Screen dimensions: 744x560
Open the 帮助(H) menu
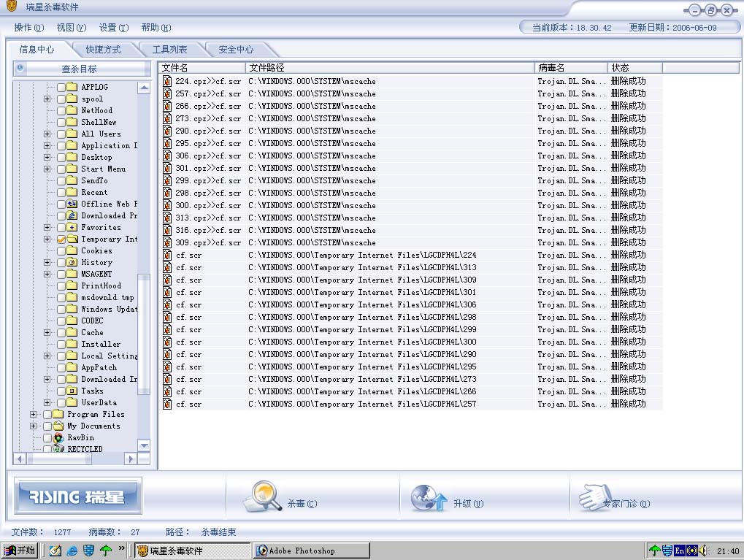[x=156, y=28]
